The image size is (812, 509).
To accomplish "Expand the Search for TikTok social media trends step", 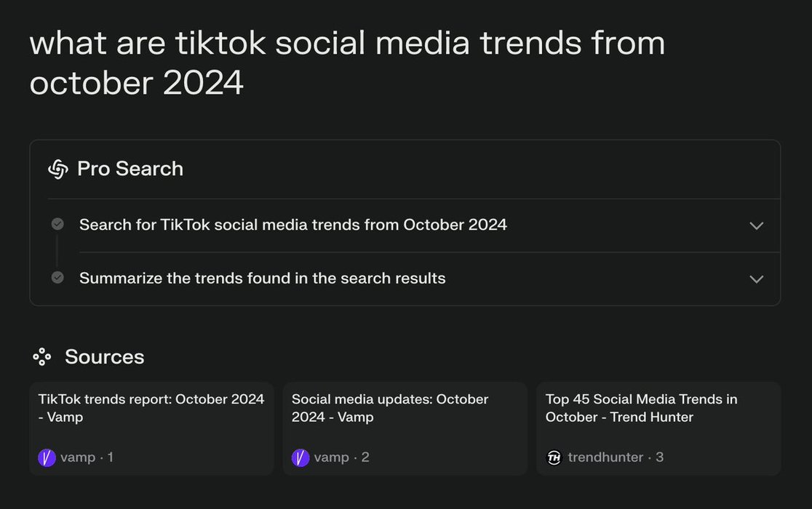I will [x=756, y=225].
